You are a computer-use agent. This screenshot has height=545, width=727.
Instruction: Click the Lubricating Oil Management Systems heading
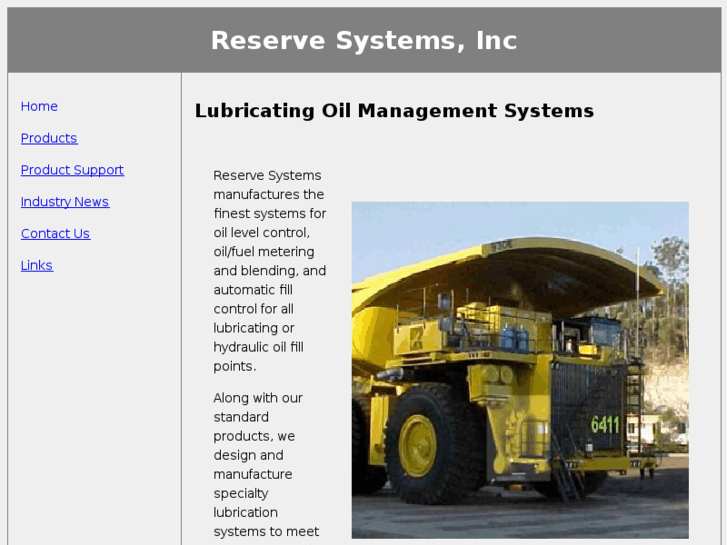click(x=394, y=111)
